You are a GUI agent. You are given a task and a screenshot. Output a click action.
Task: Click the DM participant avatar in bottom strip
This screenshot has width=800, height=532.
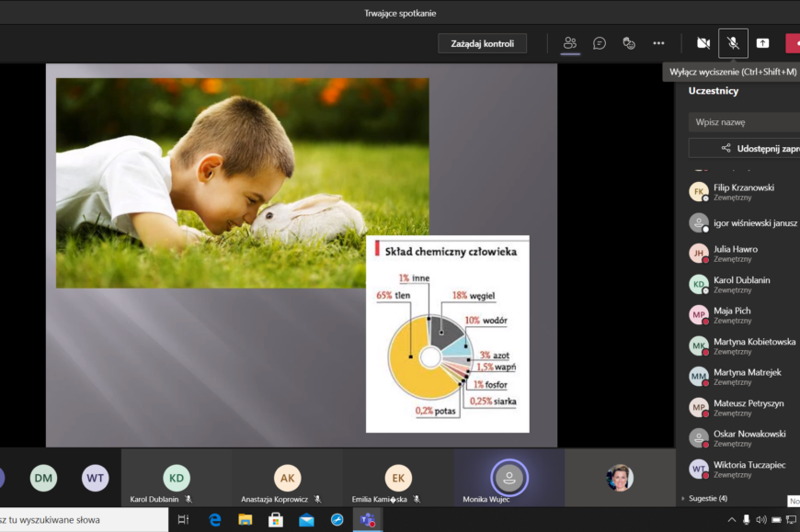pyautogui.click(x=43, y=478)
